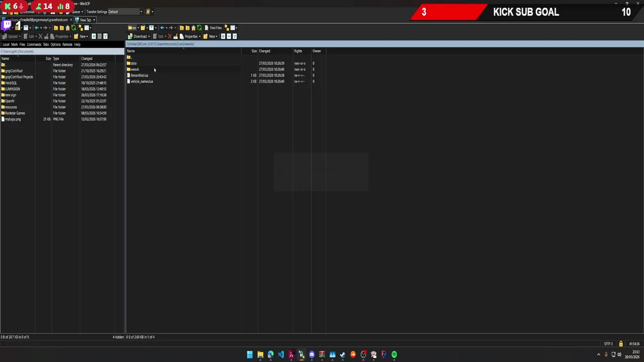Image resolution: width=644 pixels, height=362 pixels.
Task: Click the lock icon in status bar
Action: click(621, 344)
